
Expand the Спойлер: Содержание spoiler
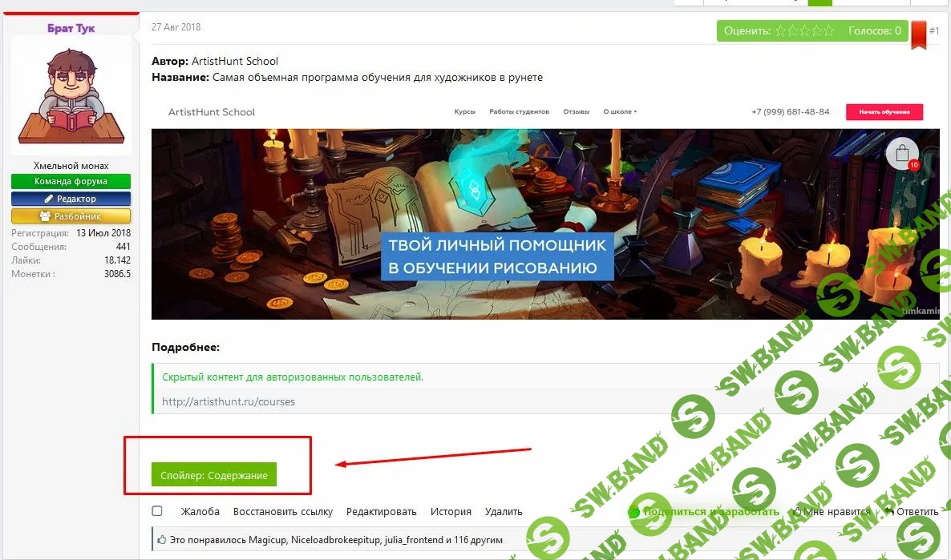214,475
